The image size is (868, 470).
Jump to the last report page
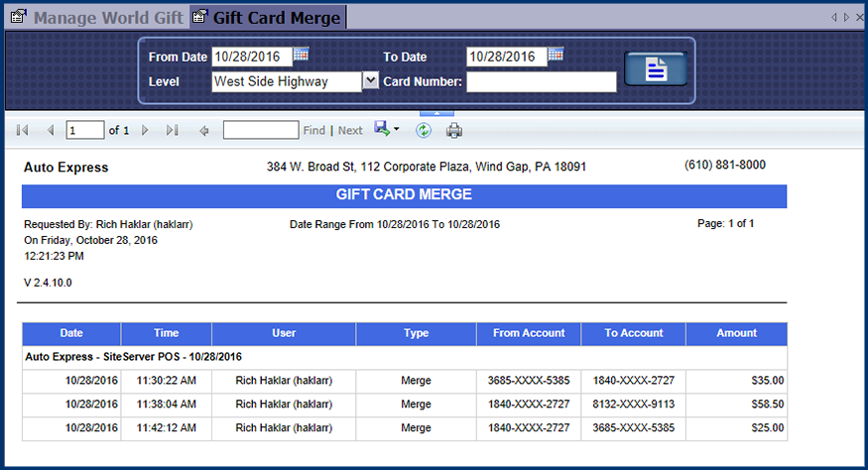[172, 130]
